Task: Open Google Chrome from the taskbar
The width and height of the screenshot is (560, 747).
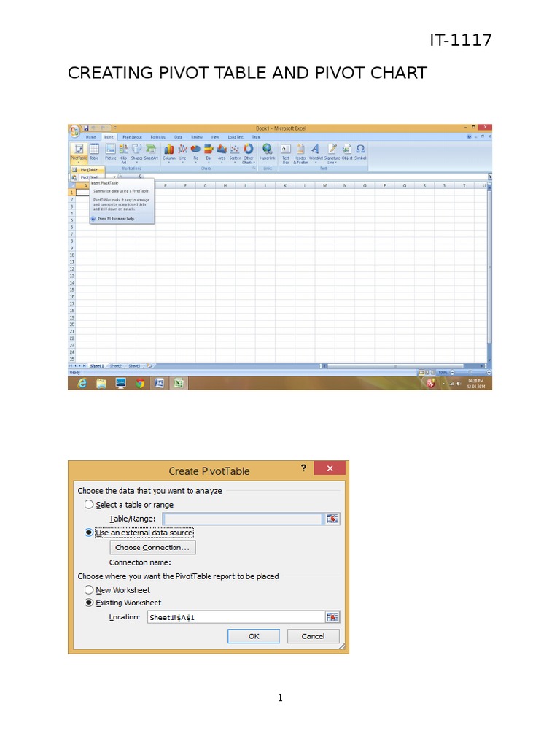Action: 140,383
